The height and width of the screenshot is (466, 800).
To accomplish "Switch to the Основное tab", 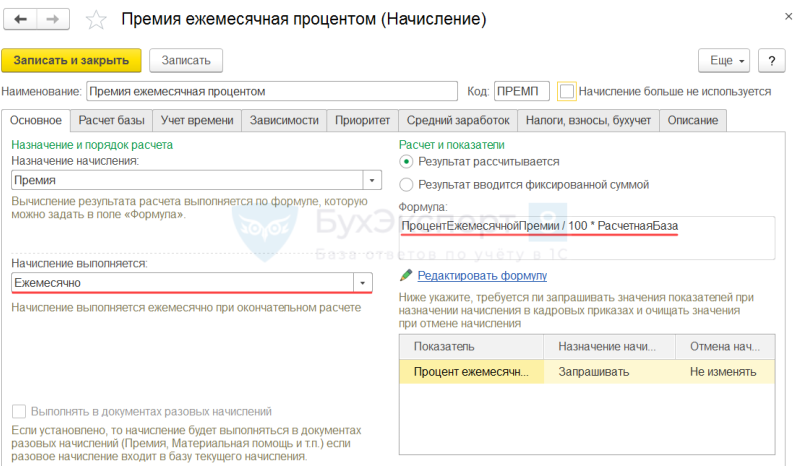I will click(36, 120).
